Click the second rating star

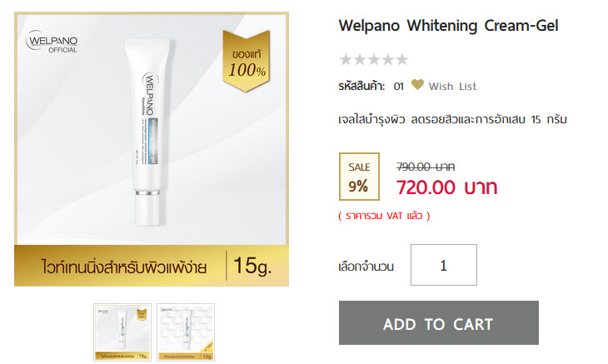(360, 60)
